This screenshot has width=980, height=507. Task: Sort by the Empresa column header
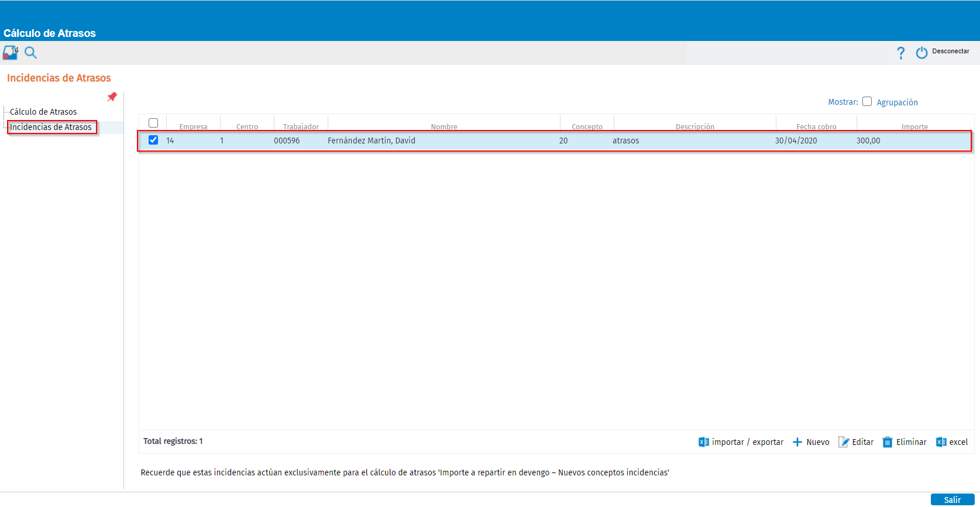(x=193, y=126)
